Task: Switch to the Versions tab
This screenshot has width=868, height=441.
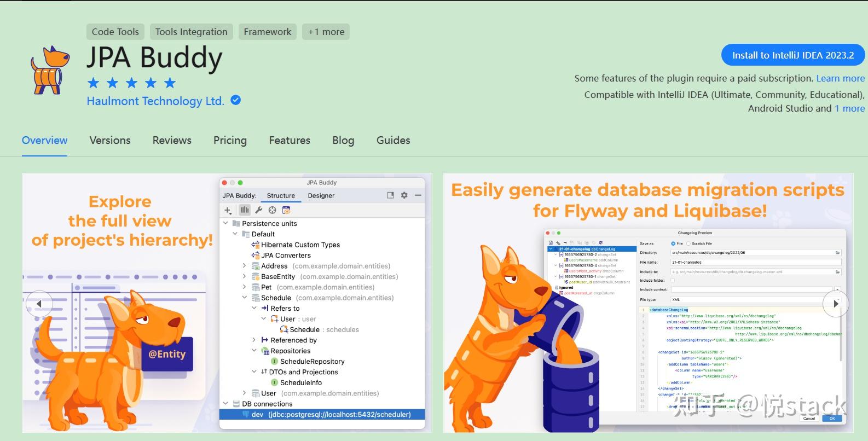Action: click(x=110, y=140)
